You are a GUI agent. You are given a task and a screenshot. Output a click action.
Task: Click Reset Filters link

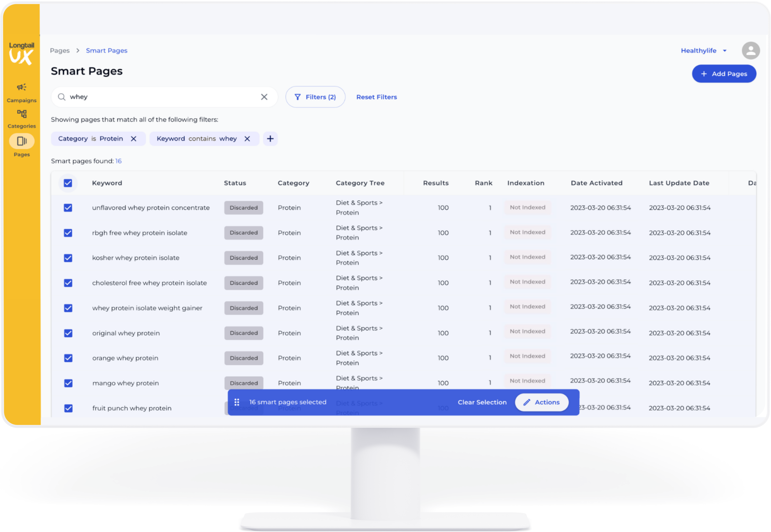pos(376,97)
